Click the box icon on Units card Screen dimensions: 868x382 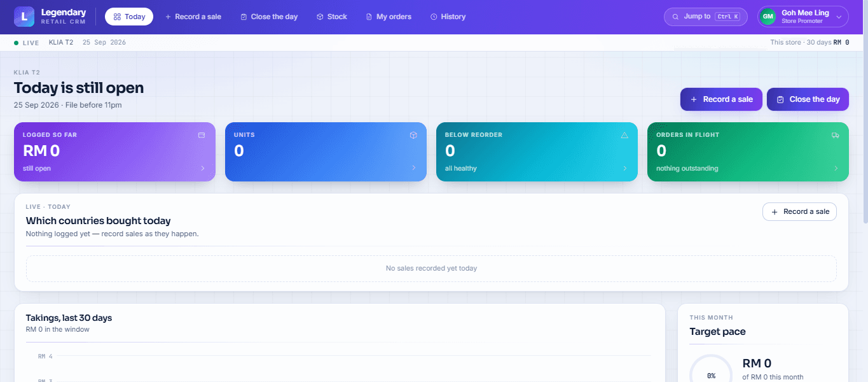413,135
